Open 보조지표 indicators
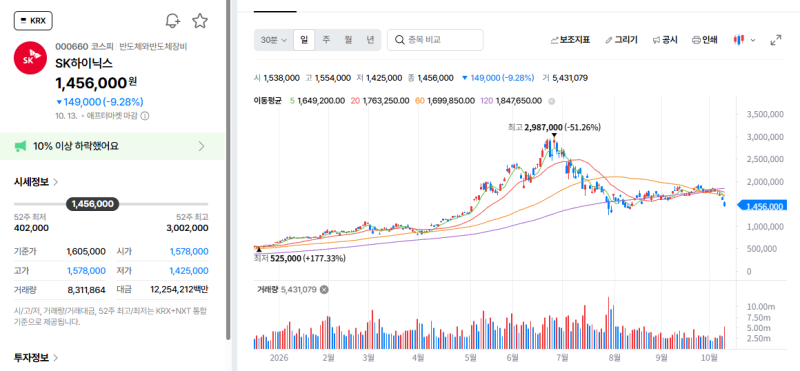 click(570, 40)
